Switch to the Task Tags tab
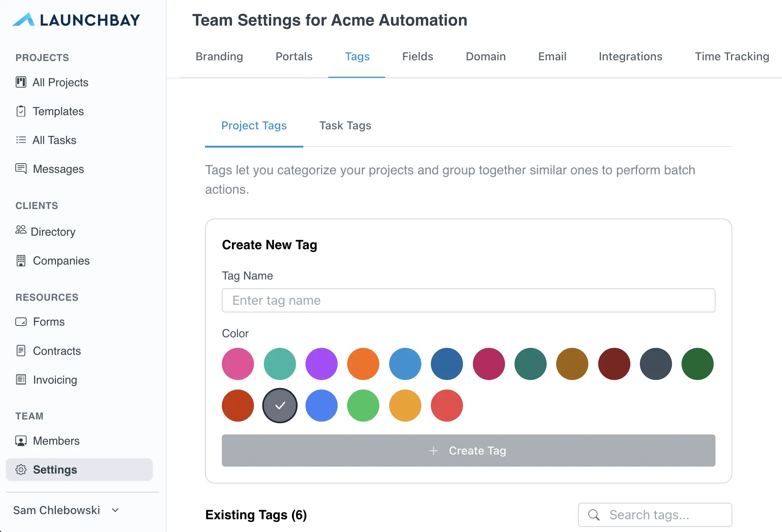The image size is (782, 532). pos(345,126)
